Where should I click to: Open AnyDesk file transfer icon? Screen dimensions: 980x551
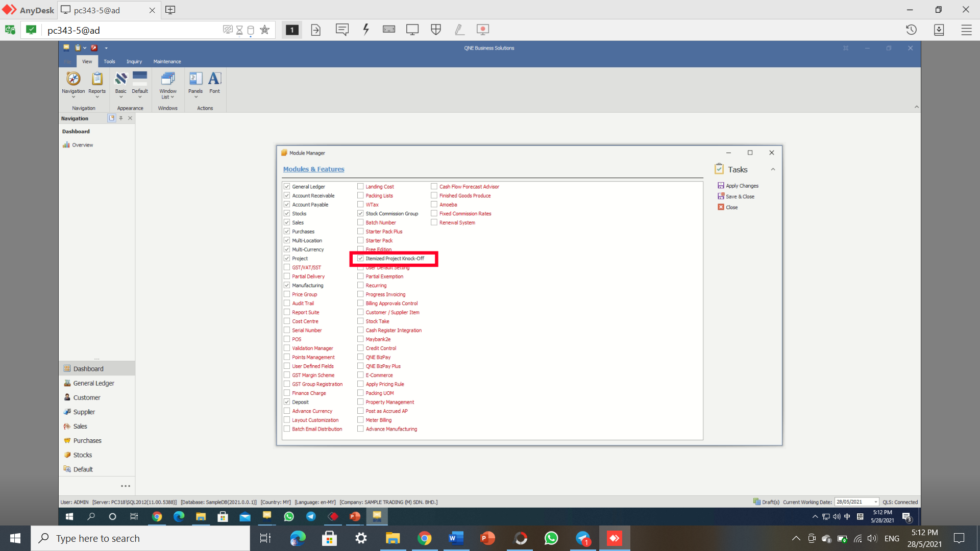[316, 30]
